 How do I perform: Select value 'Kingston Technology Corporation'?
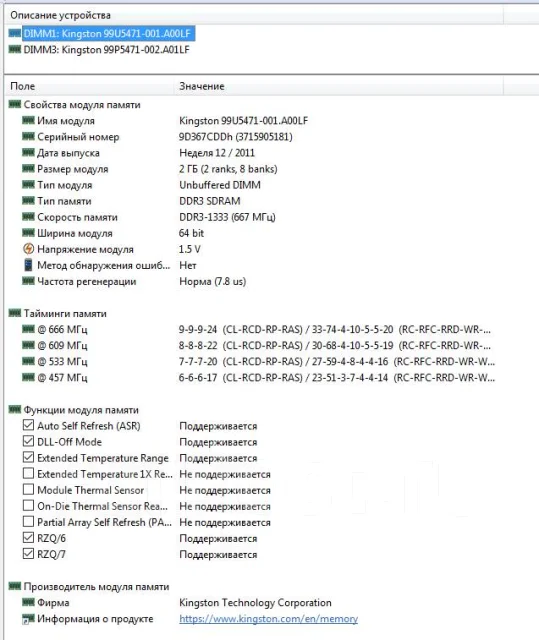click(x=255, y=602)
